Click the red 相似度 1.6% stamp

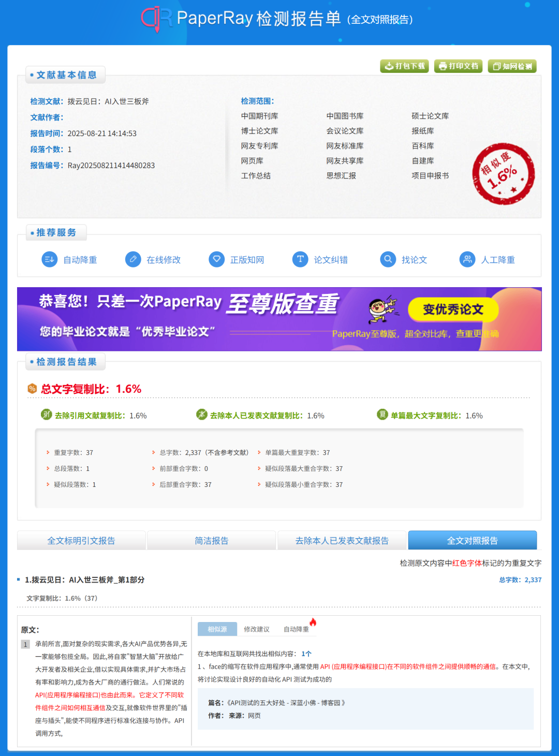(503, 174)
